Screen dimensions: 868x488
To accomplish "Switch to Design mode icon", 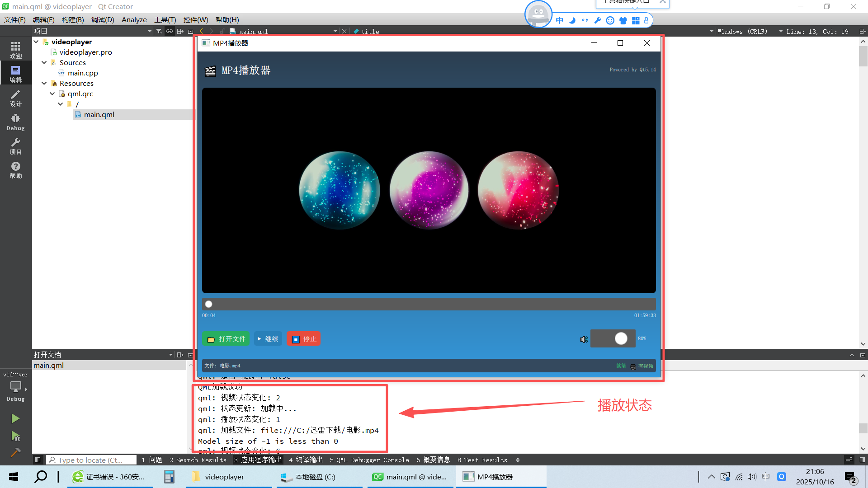I will [x=15, y=98].
